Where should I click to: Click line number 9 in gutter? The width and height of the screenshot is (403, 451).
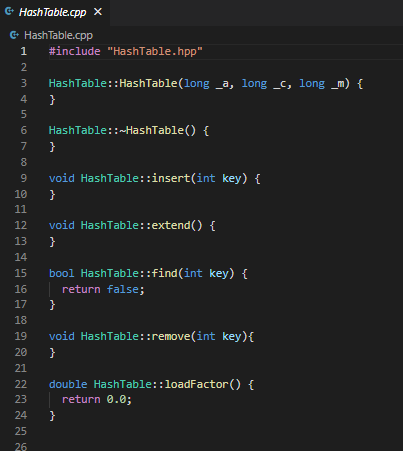click(23, 178)
